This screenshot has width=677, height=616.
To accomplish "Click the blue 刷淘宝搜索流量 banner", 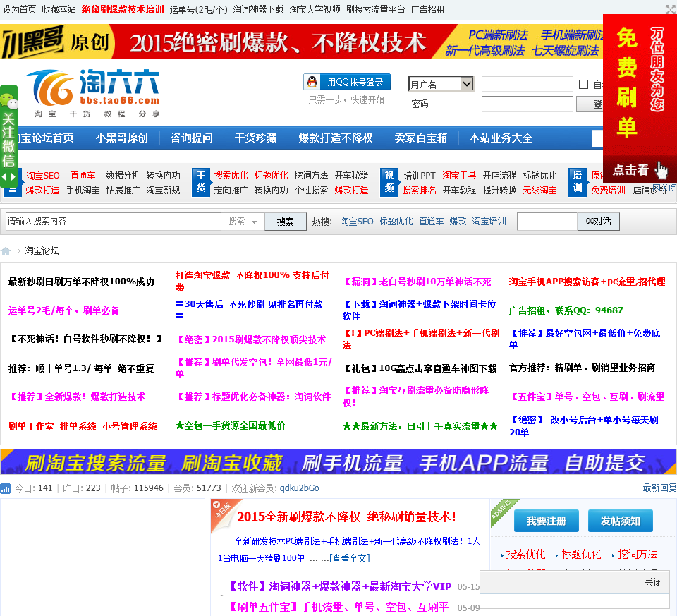I will tap(338, 461).
